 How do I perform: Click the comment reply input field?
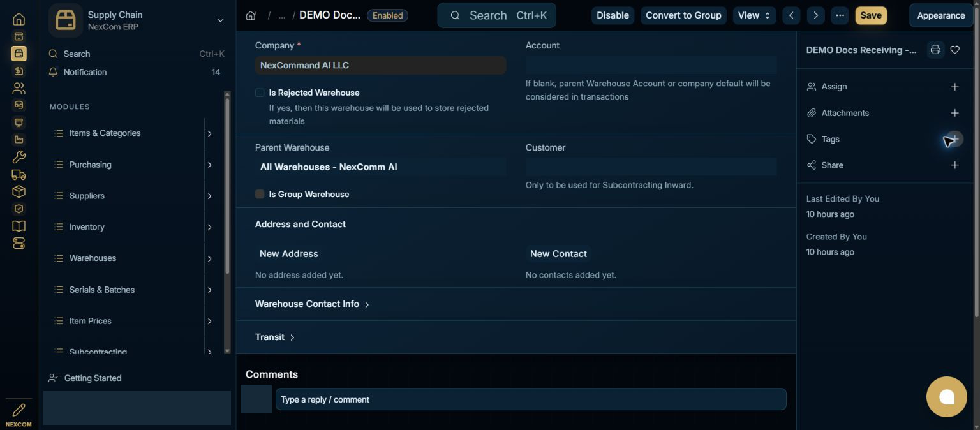[531, 399]
